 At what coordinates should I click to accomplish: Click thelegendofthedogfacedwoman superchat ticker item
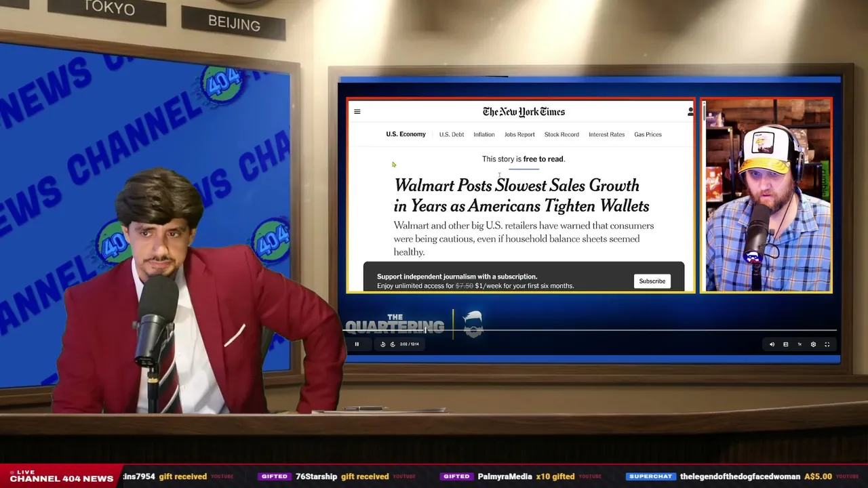[743, 476]
